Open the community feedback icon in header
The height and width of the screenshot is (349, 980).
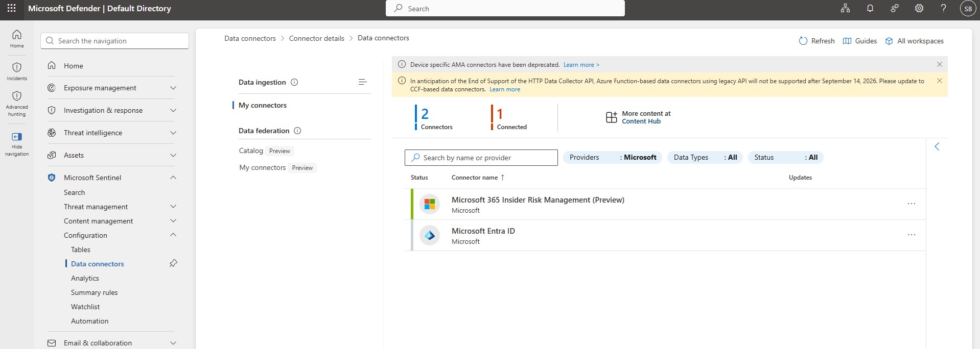[894, 8]
